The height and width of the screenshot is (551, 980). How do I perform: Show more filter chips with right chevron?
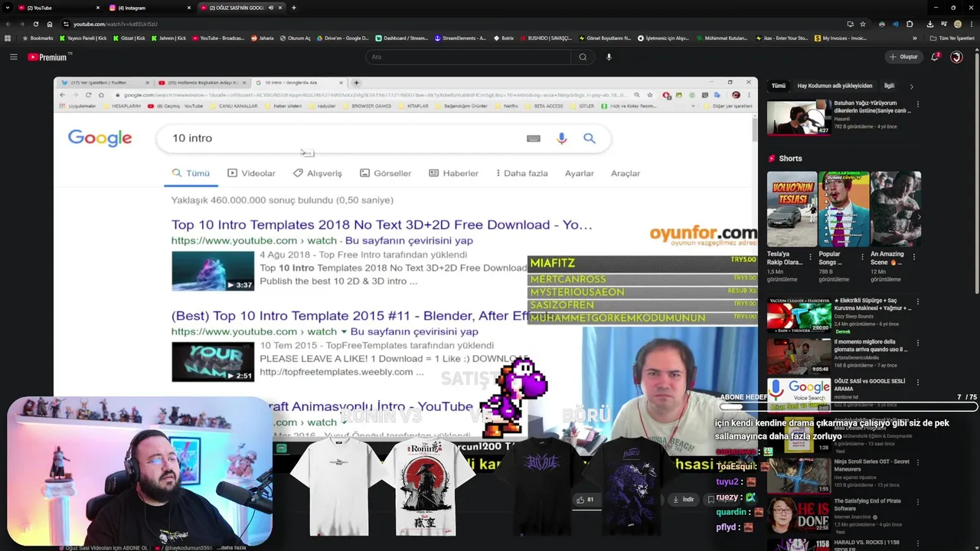(911, 86)
